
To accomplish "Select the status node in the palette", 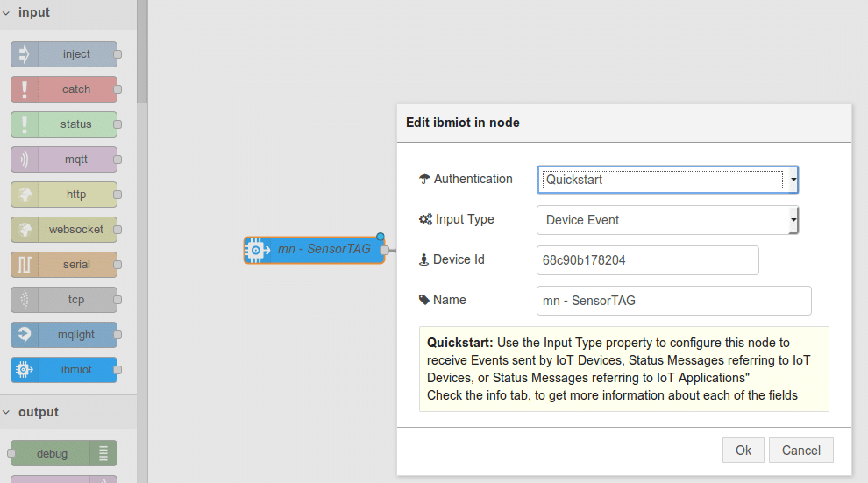I will (64, 124).
